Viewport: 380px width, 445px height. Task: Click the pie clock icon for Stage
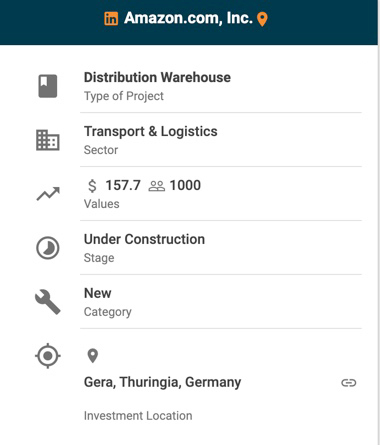pyautogui.click(x=48, y=248)
